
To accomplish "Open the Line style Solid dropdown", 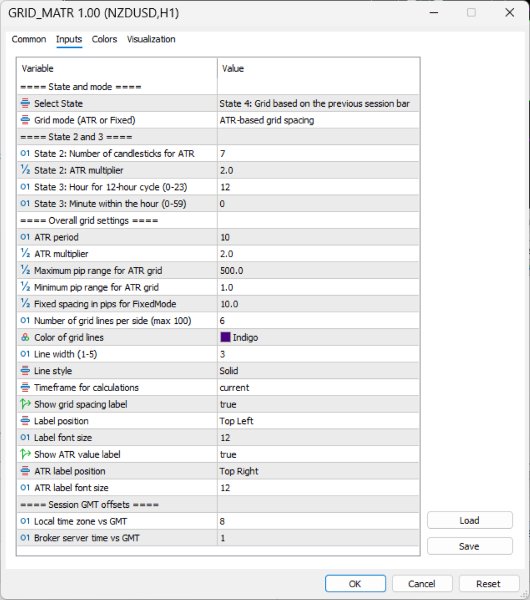I will tap(318, 371).
